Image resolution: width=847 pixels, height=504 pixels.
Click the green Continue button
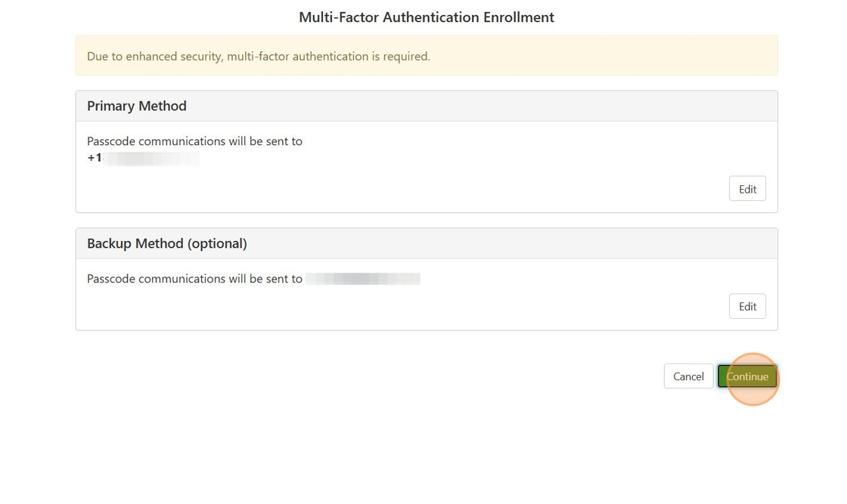pos(747,376)
